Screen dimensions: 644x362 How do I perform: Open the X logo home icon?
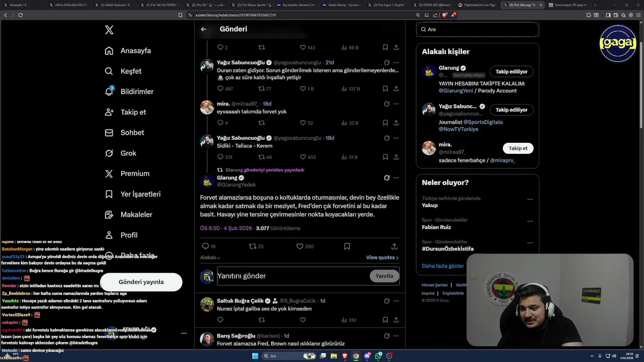click(x=109, y=30)
